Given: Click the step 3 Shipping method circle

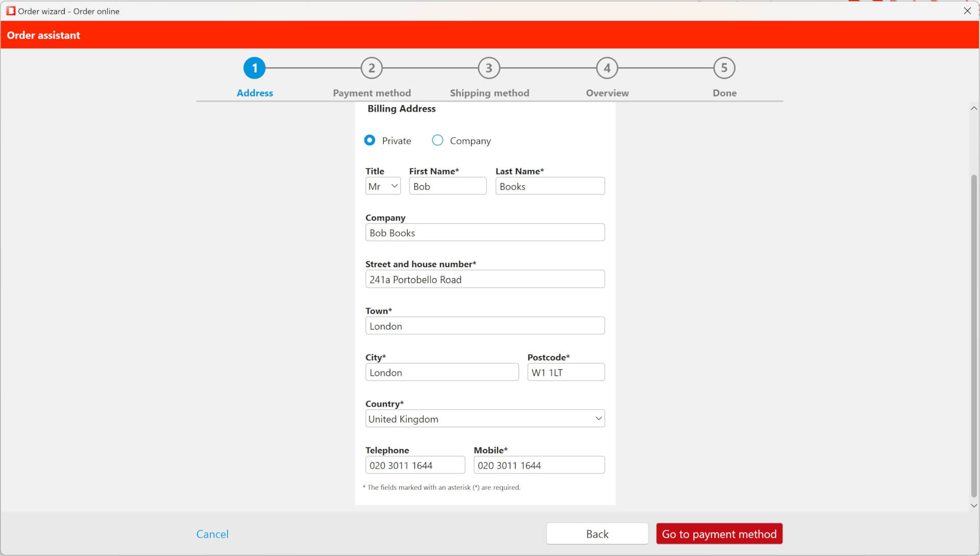Looking at the screenshot, I should pos(489,68).
